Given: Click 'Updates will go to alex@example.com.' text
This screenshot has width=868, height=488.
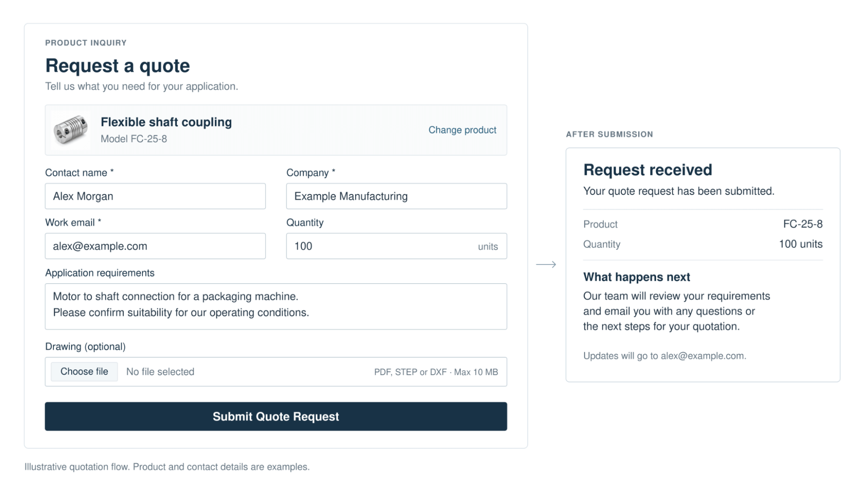Looking at the screenshot, I should pos(664,356).
